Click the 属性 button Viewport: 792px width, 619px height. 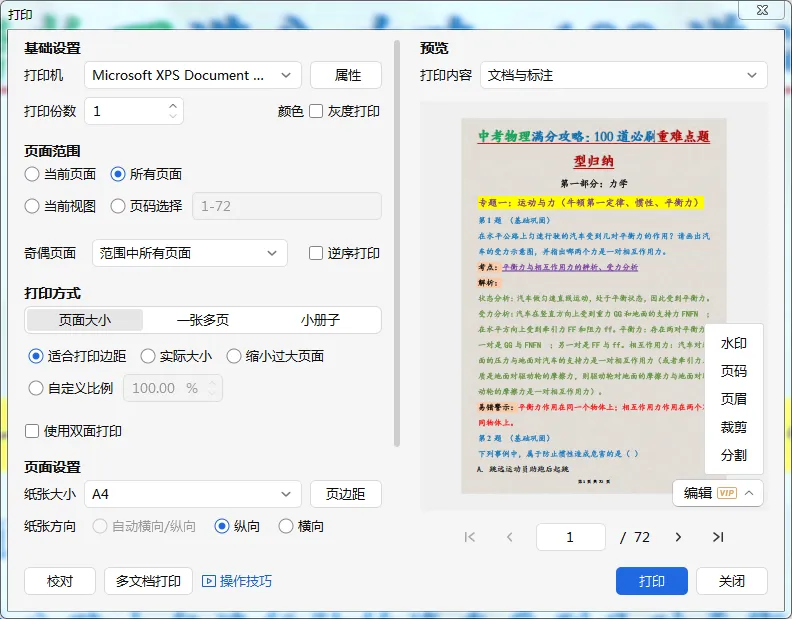pos(346,75)
